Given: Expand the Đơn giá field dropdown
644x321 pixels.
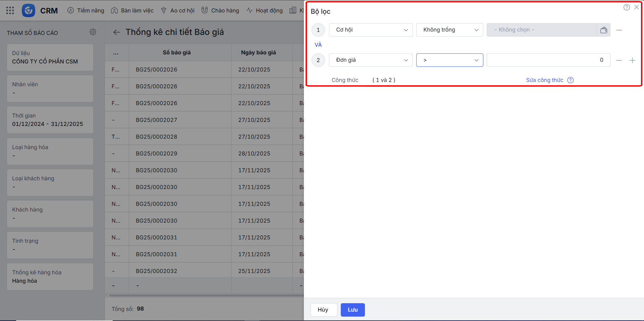Looking at the screenshot, I should [371, 60].
